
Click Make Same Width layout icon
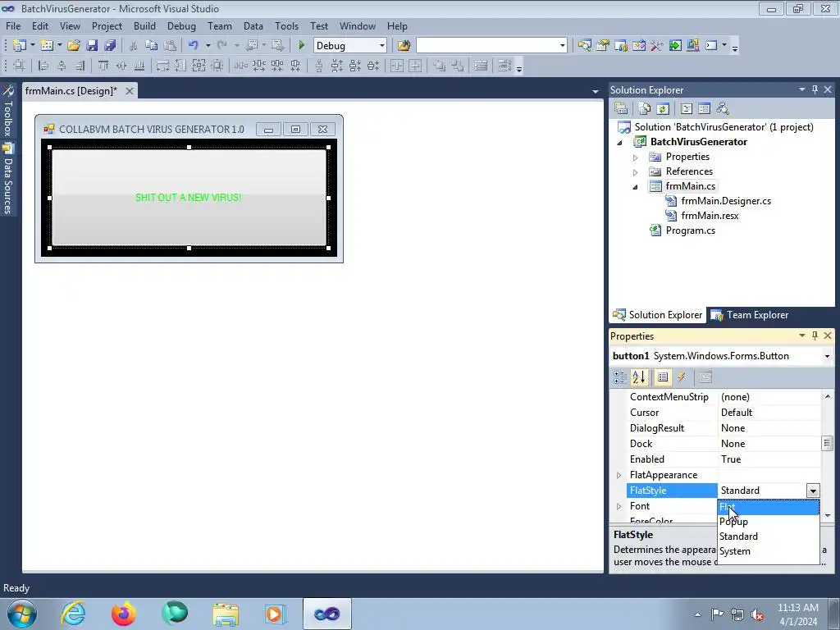(162, 66)
